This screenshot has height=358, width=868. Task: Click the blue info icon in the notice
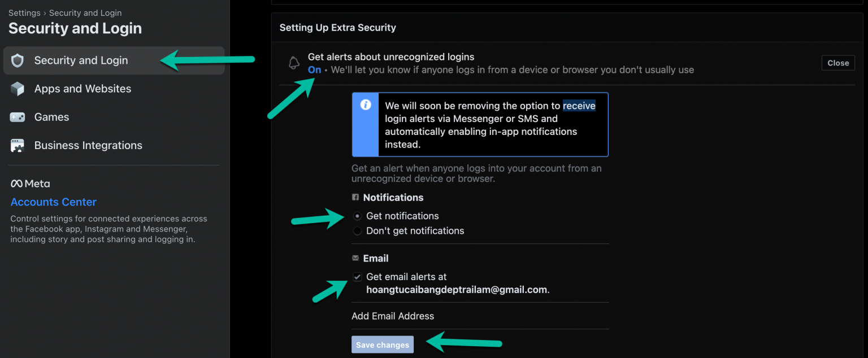click(x=366, y=105)
